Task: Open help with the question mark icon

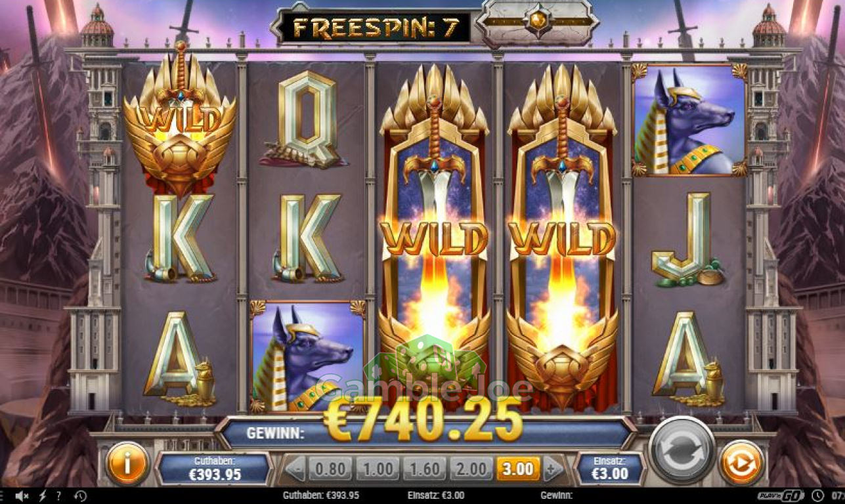Action: (x=58, y=495)
